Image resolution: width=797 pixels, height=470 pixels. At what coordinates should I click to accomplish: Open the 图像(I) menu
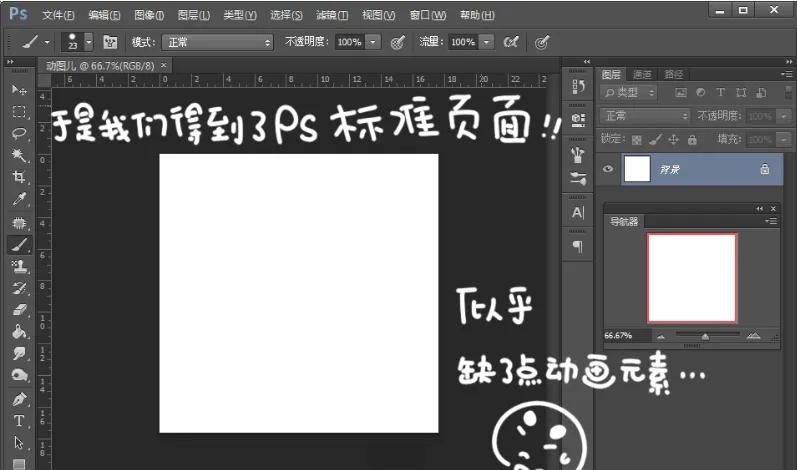pyautogui.click(x=149, y=15)
